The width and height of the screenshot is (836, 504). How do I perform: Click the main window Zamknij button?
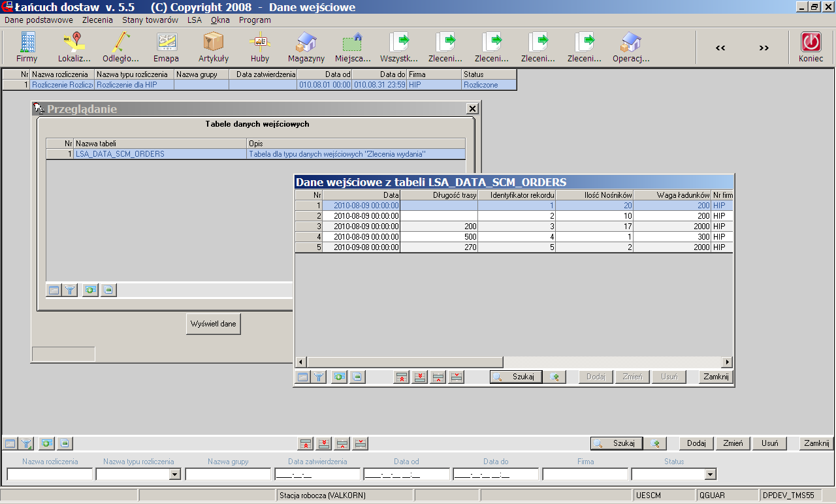(816, 443)
